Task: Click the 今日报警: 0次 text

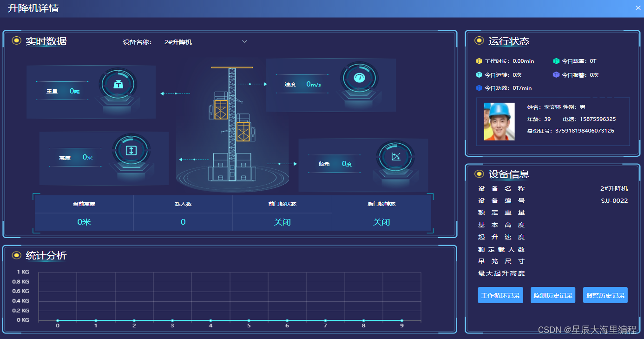Action: 580,74
